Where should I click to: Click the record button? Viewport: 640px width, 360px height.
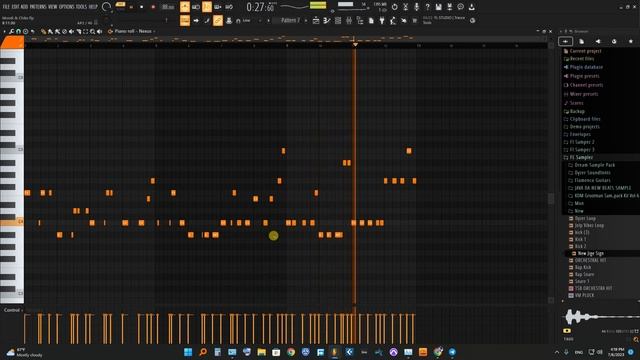pos(153,7)
